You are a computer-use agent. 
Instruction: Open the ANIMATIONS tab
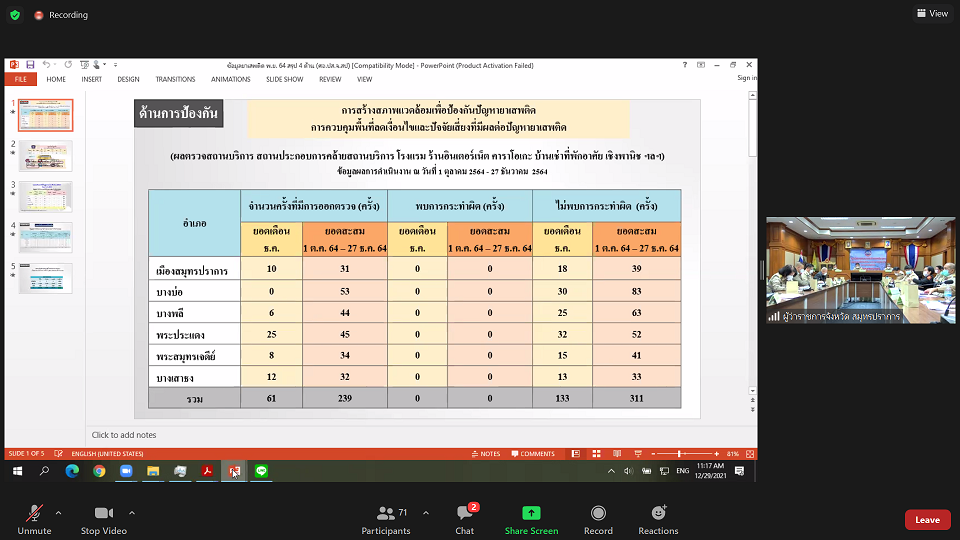coord(231,80)
